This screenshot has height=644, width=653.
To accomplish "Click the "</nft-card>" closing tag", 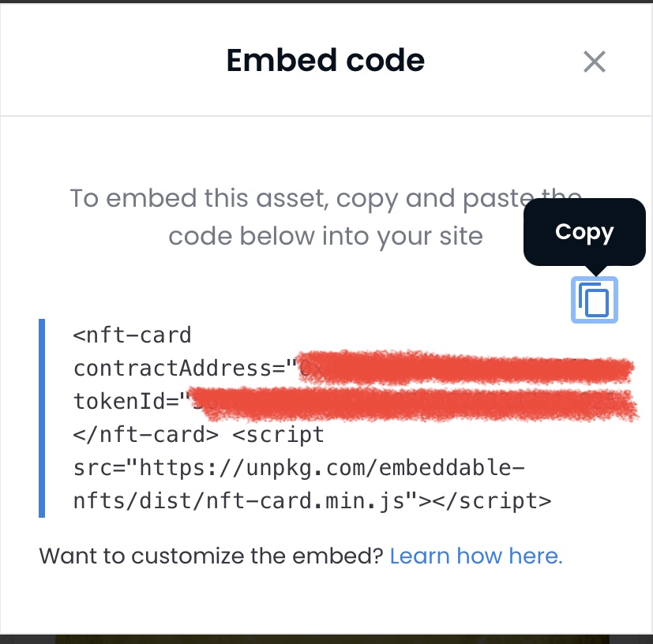I will (146, 435).
